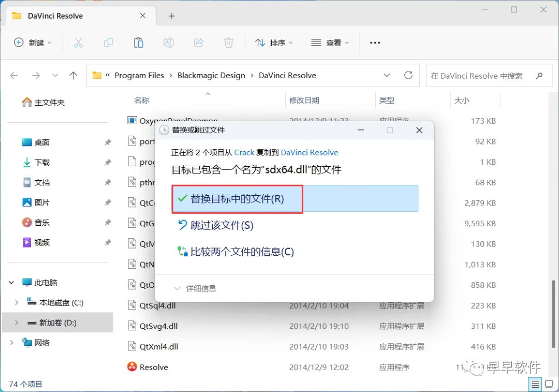The width and height of the screenshot is (559, 392).
Task: Click the search magnifier icon
Action: (539, 76)
